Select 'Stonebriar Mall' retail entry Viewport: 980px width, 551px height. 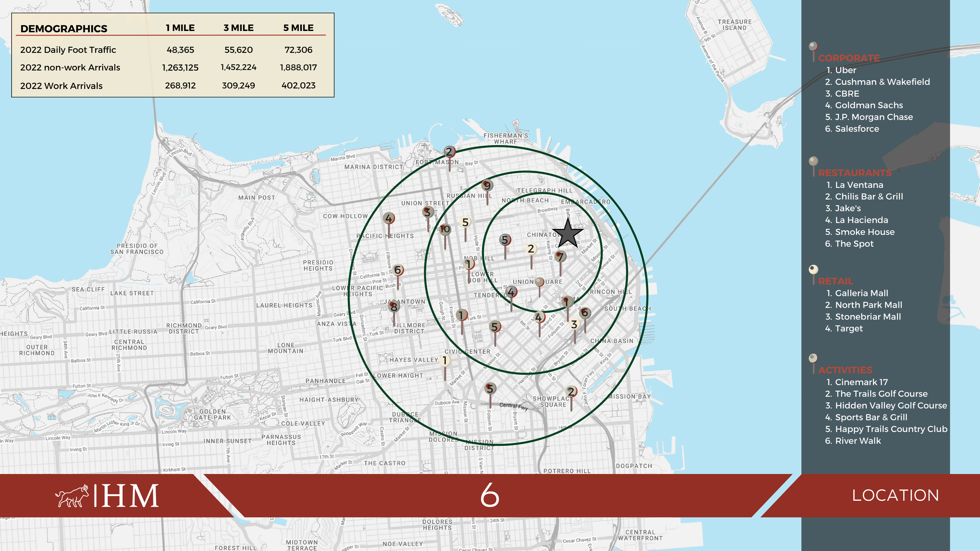coord(868,317)
